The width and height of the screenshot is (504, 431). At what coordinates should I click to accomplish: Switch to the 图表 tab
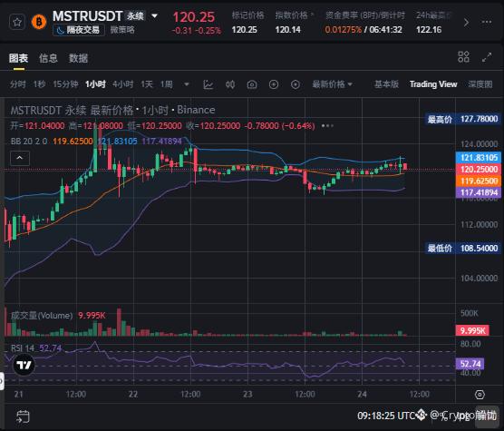pos(19,58)
